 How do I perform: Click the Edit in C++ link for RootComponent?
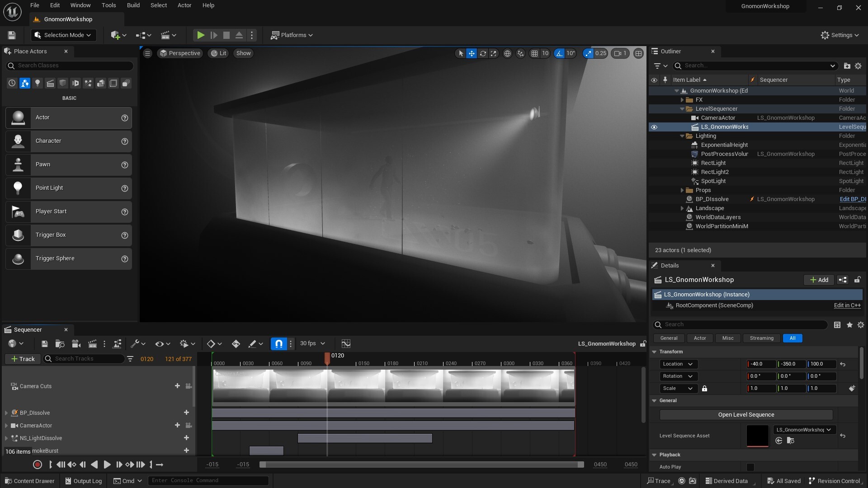point(847,305)
